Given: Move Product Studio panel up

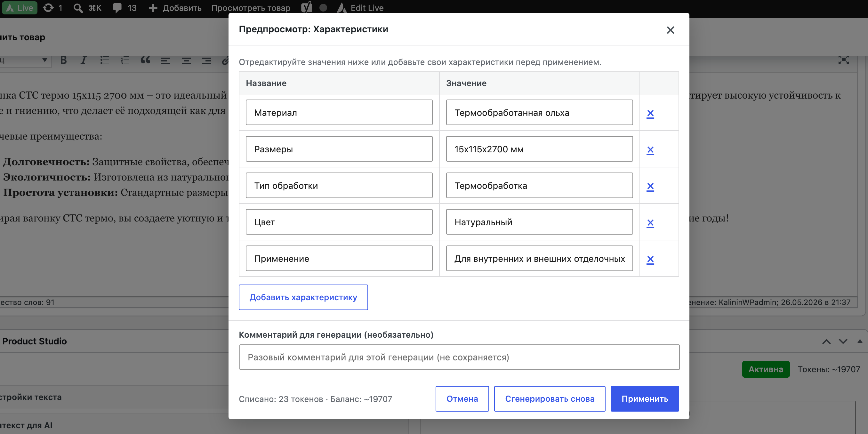Looking at the screenshot, I should click(826, 341).
